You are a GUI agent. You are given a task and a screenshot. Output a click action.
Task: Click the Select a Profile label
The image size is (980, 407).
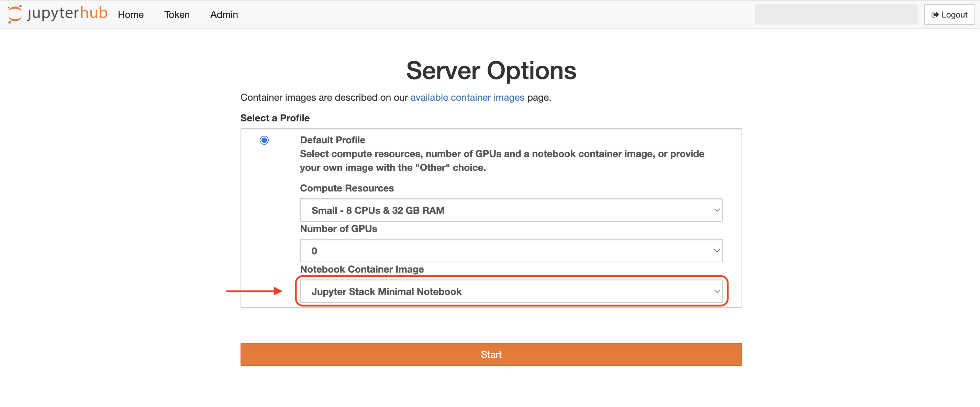275,118
